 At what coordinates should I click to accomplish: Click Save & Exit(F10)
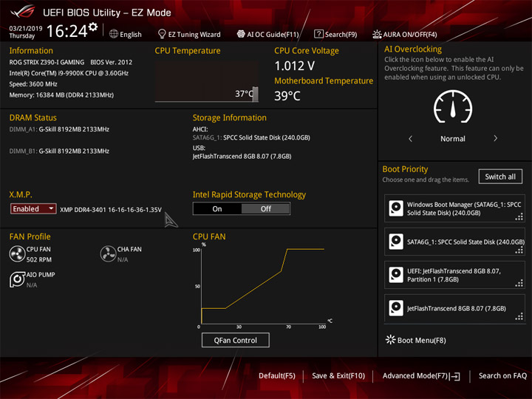click(x=338, y=376)
